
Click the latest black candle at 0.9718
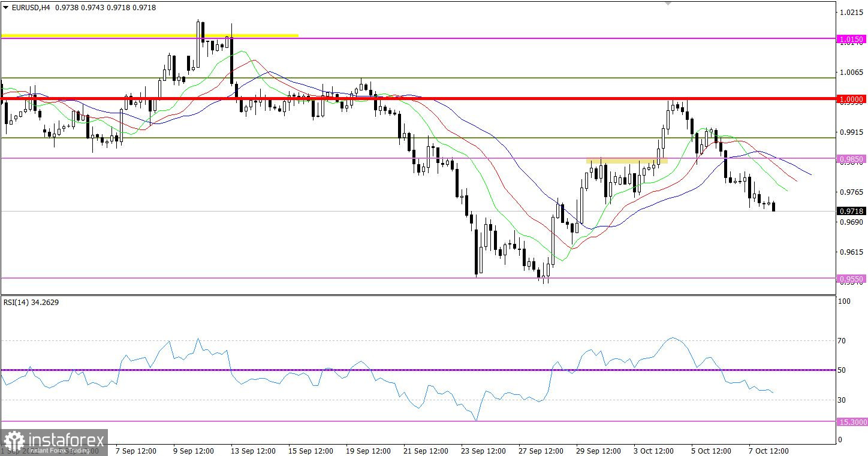774,206
